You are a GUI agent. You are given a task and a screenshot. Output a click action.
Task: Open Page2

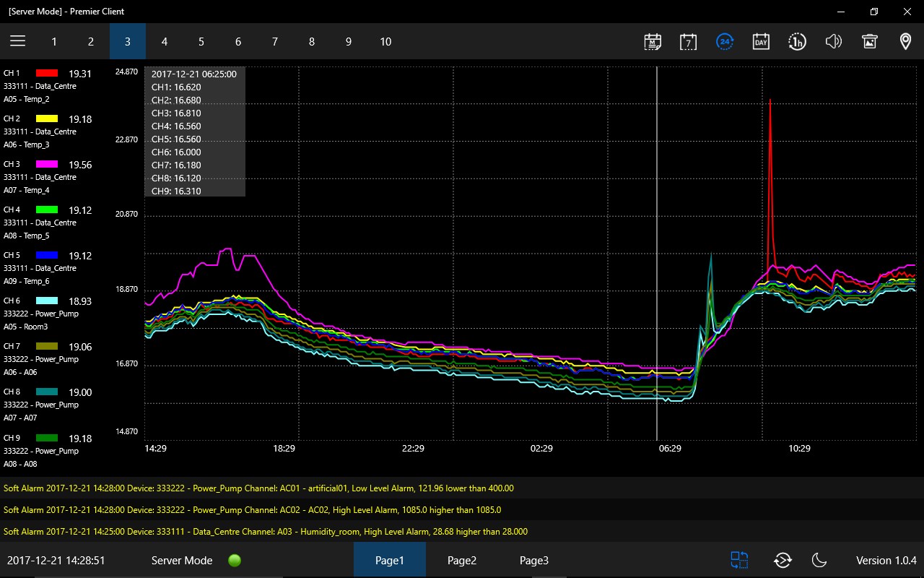pyautogui.click(x=462, y=560)
